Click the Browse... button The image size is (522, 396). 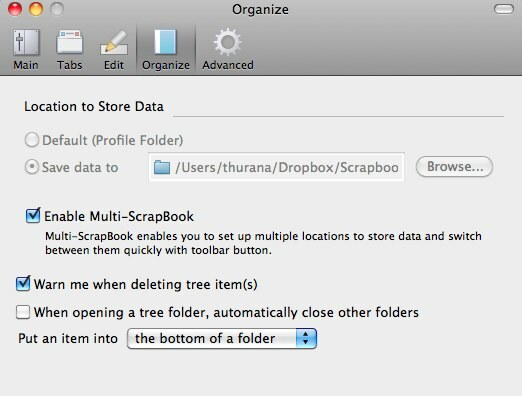coord(454,167)
